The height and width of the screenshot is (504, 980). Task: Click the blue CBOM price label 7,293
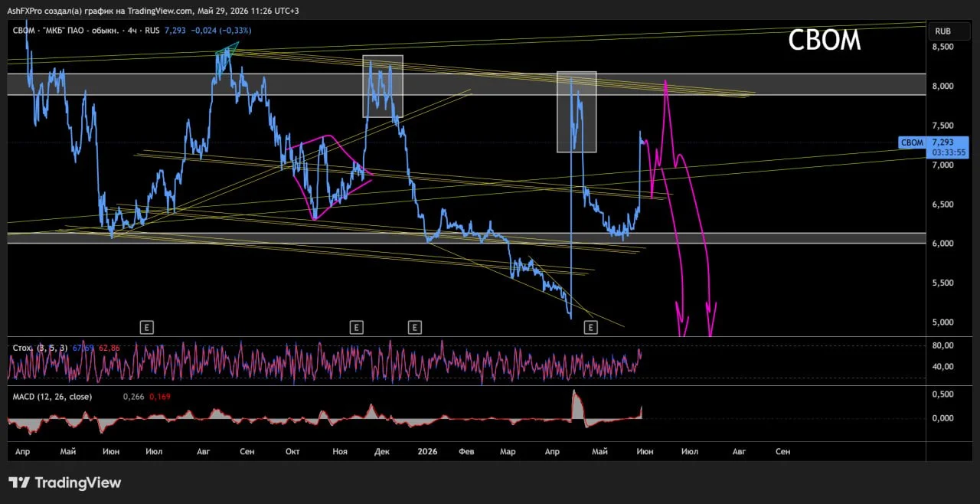tap(933, 146)
